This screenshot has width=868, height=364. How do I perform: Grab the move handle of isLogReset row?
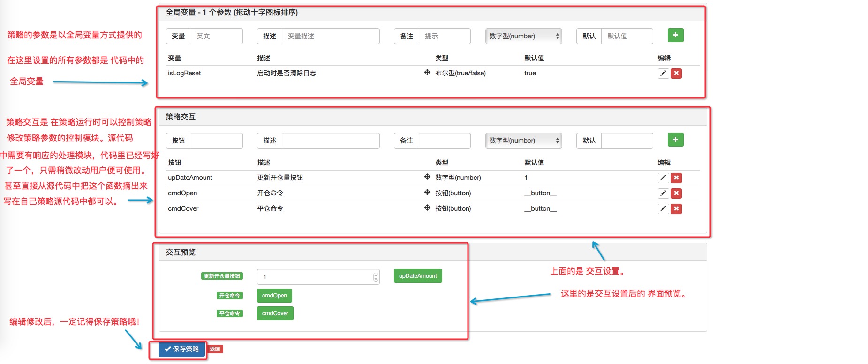427,73
